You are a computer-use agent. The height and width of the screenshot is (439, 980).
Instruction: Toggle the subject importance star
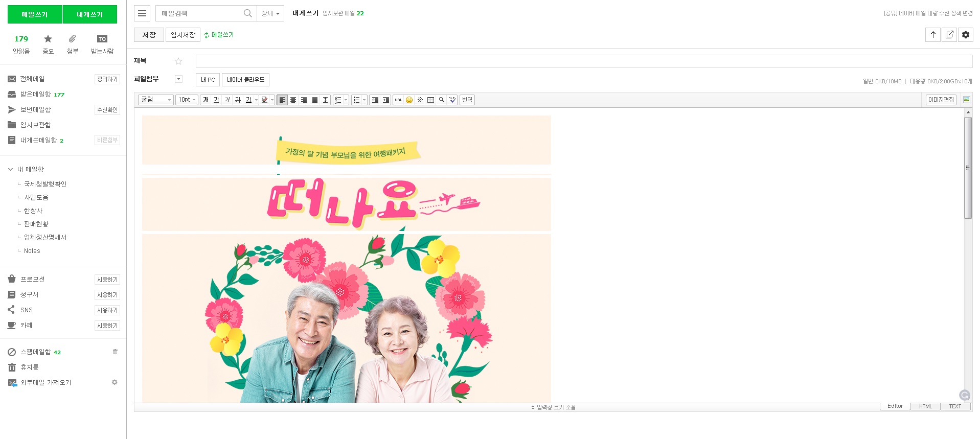tap(178, 61)
